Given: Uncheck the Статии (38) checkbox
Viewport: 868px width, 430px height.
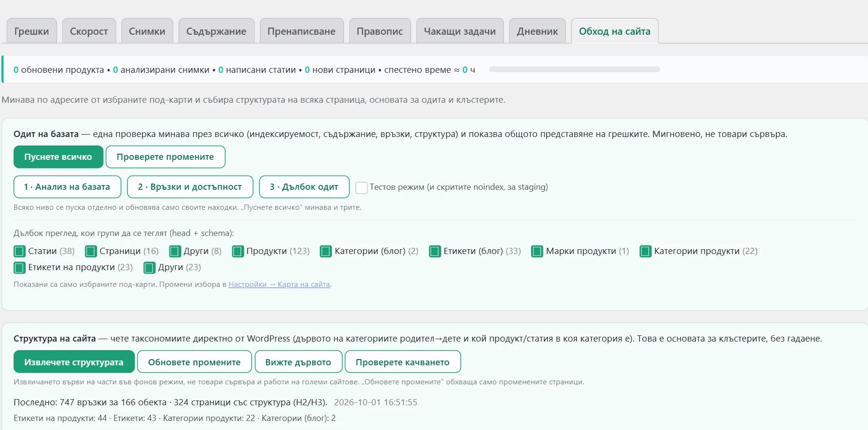Looking at the screenshot, I should (x=20, y=251).
